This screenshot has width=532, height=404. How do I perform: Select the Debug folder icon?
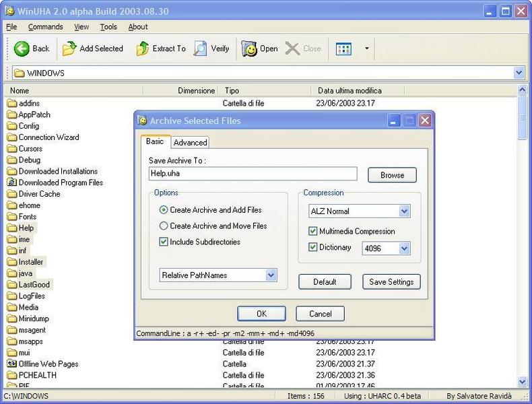(12, 160)
